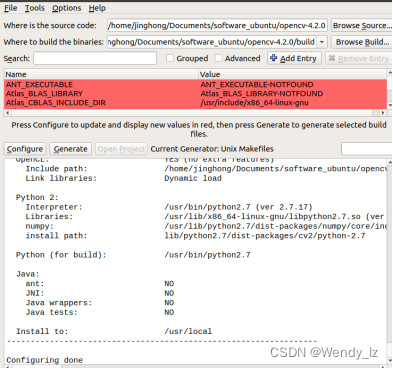Click the /usr/local install path text
The height and width of the screenshot is (369, 393).
point(188,331)
